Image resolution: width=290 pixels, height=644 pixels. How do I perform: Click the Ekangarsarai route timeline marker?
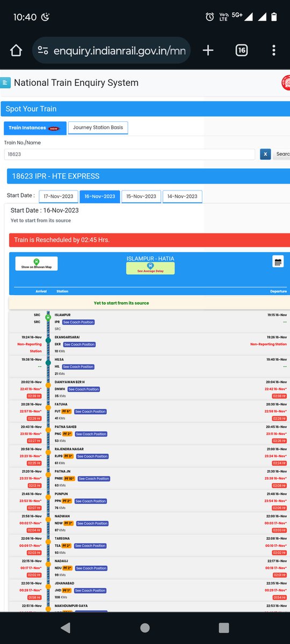tap(48, 340)
